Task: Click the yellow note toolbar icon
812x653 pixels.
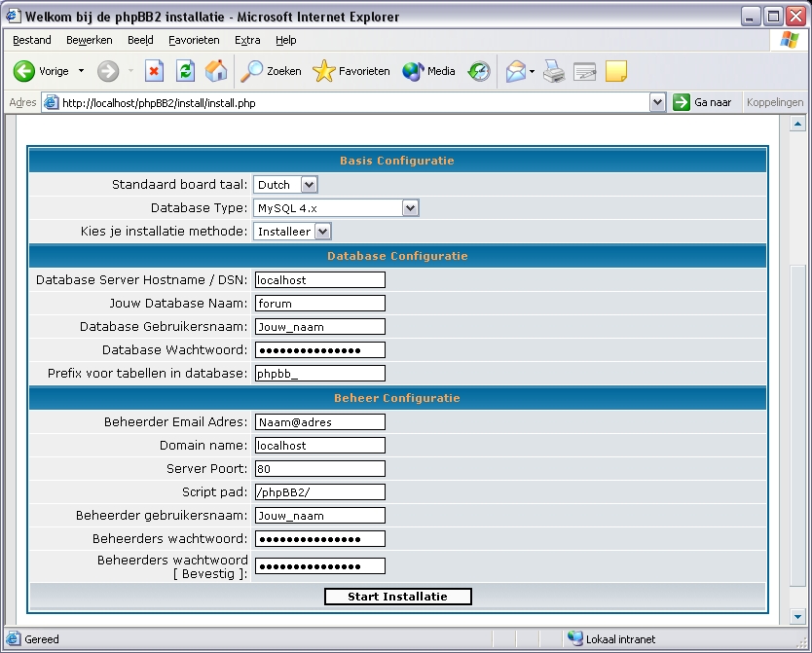Action: click(x=615, y=71)
